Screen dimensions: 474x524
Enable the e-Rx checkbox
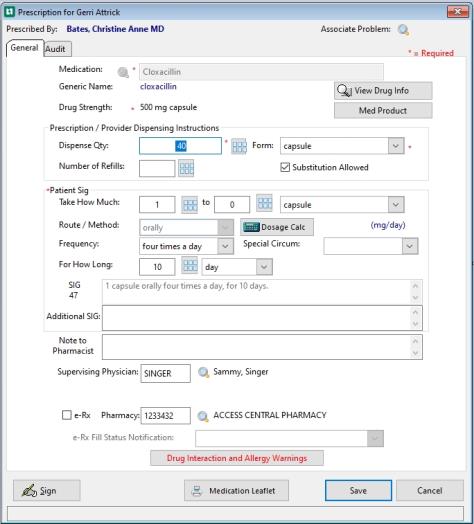point(67,415)
